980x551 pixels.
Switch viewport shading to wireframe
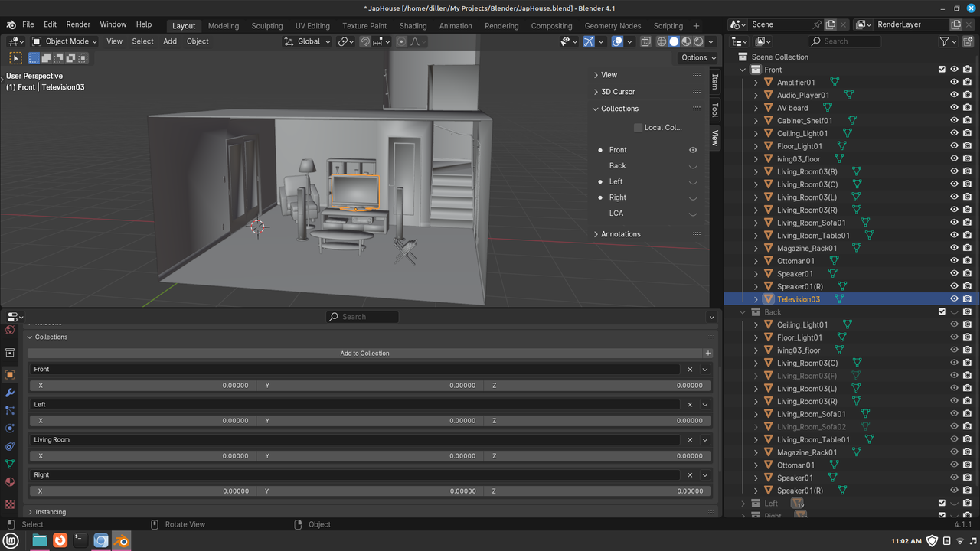click(661, 41)
